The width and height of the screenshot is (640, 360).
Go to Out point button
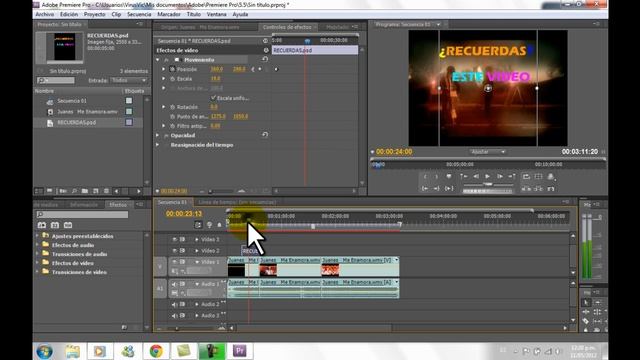tap(436, 189)
